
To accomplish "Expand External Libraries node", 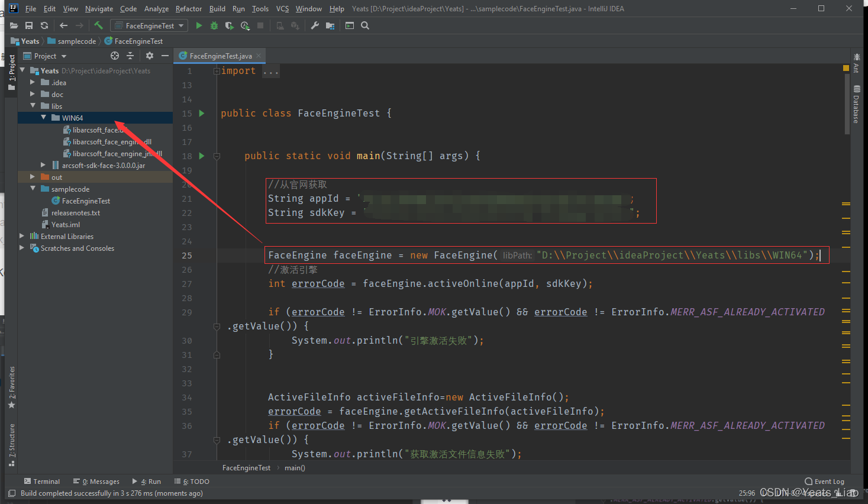I will (x=22, y=236).
